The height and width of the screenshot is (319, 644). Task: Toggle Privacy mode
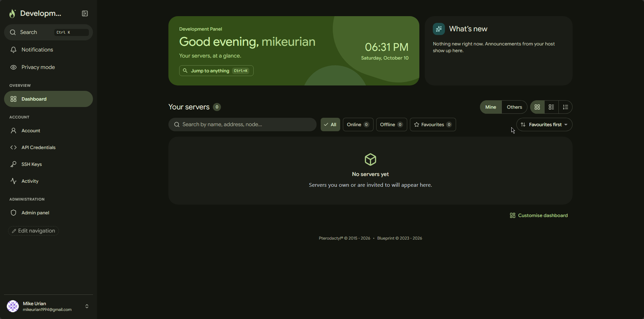coord(49,67)
